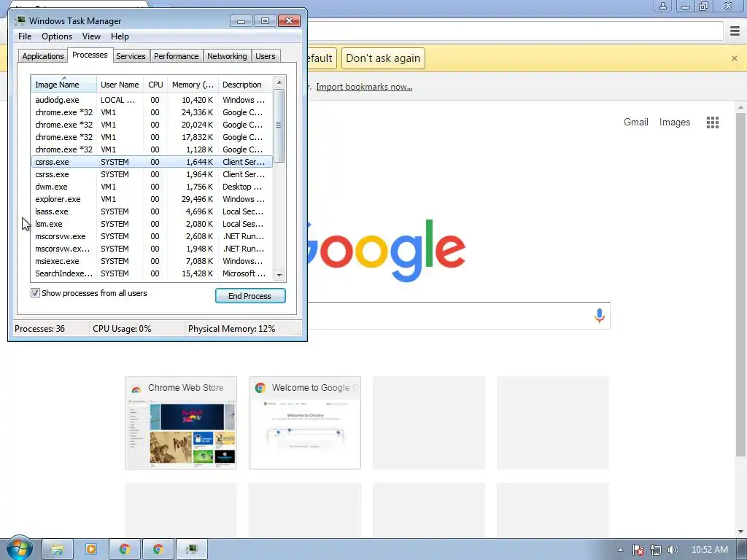Switch to the first Chrome taskbar button
747x560 pixels.
pyautogui.click(x=124, y=549)
